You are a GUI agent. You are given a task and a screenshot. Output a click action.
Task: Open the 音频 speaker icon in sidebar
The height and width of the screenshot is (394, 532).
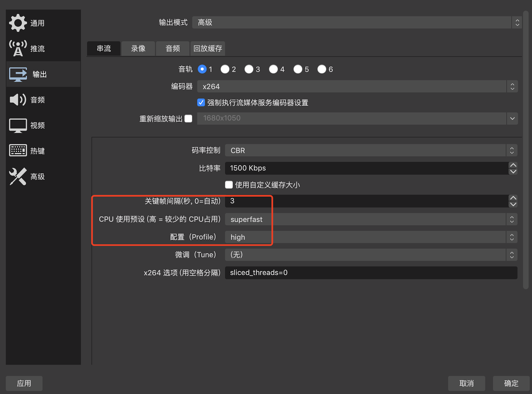click(x=18, y=100)
